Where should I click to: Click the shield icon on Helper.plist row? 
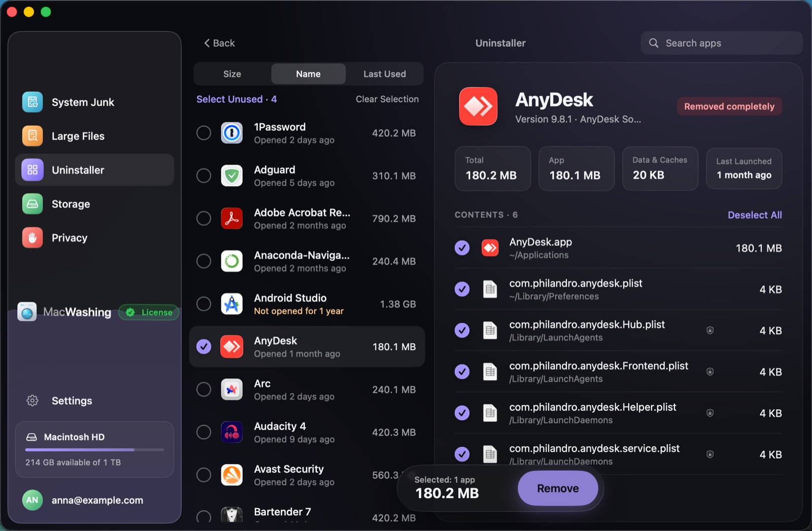point(710,413)
